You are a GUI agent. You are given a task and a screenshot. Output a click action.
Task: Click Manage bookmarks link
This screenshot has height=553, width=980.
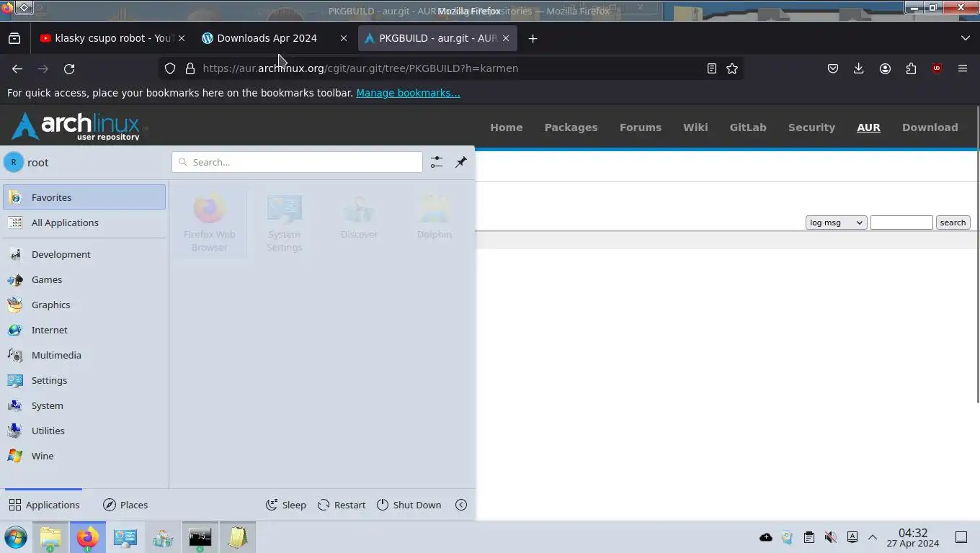pyautogui.click(x=408, y=93)
